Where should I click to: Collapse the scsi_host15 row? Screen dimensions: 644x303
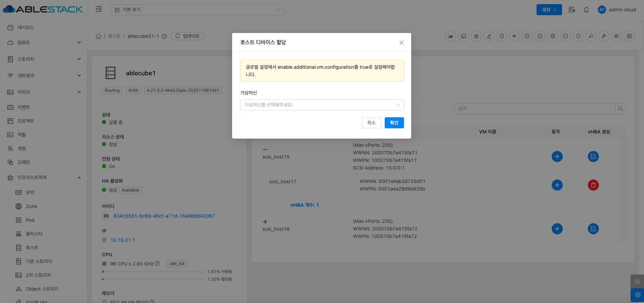click(265, 150)
